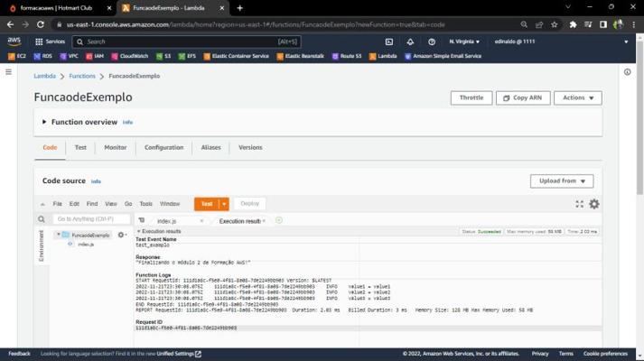Click the AWS console search field
This screenshot has width=644, height=361.
tap(181, 42)
